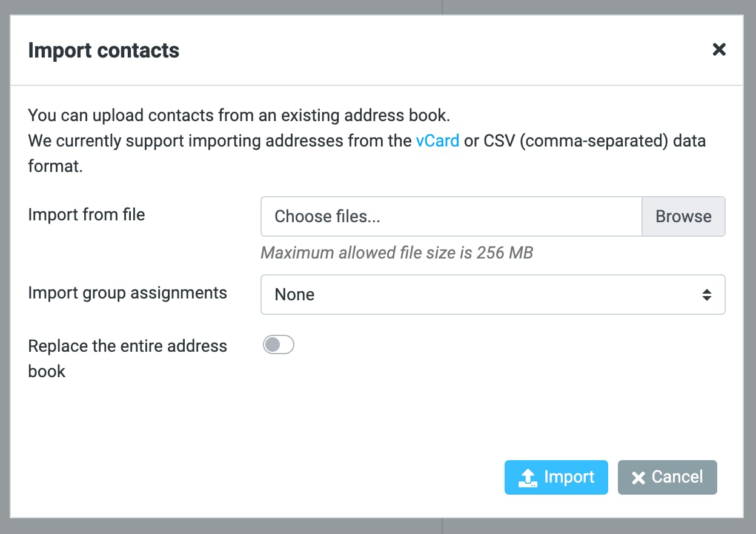Toggle the address book replacement switch

tap(278, 344)
